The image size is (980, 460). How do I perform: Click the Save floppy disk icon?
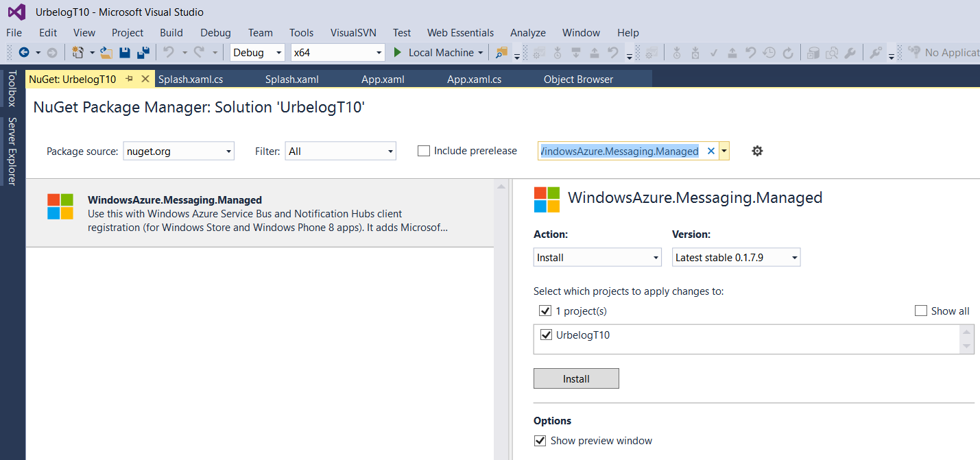click(125, 53)
